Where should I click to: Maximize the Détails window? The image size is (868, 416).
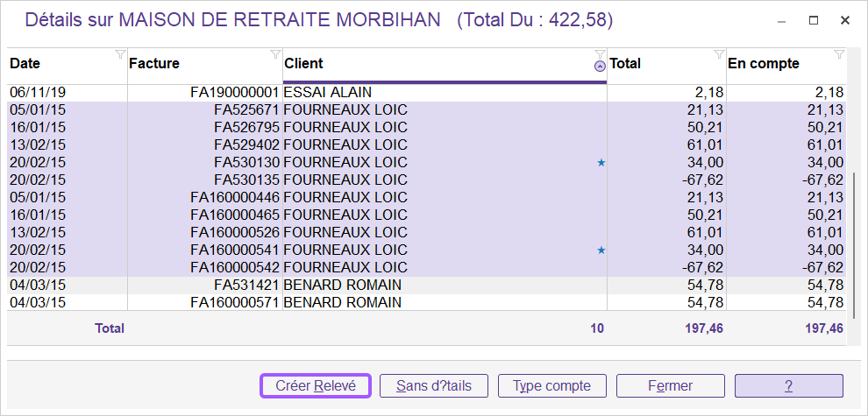click(x=813, y=20)
